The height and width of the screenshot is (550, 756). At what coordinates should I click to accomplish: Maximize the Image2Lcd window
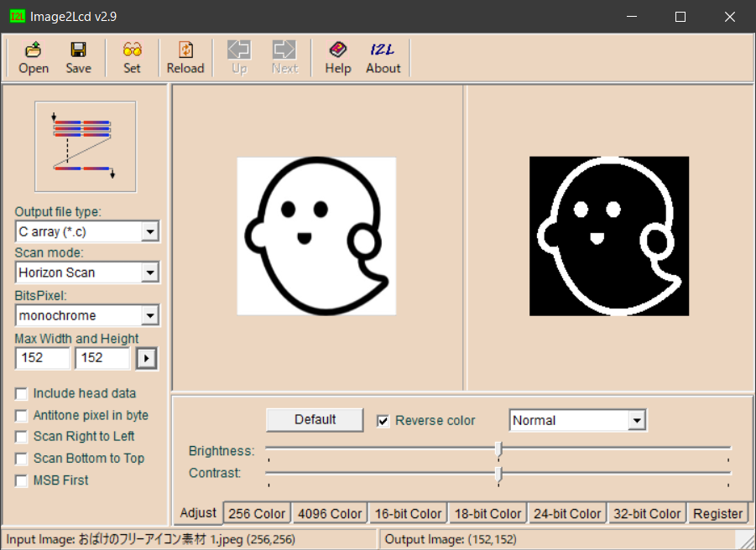click(x=680, y=17)
